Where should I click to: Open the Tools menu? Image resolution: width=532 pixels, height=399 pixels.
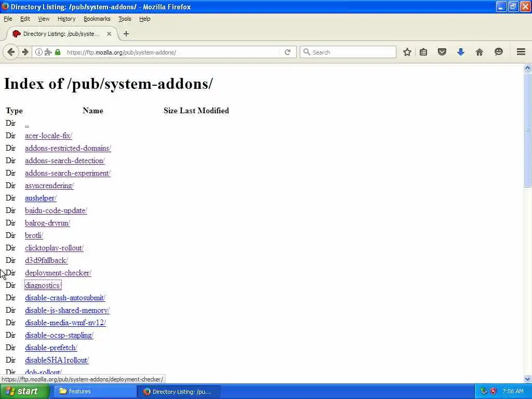click(125, 19)
